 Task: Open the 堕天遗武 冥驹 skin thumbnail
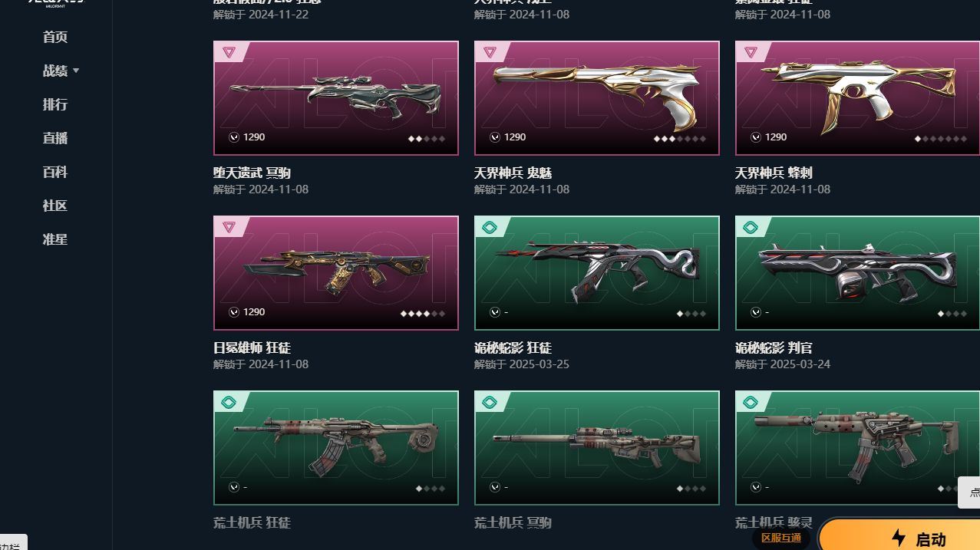(336, 98)
